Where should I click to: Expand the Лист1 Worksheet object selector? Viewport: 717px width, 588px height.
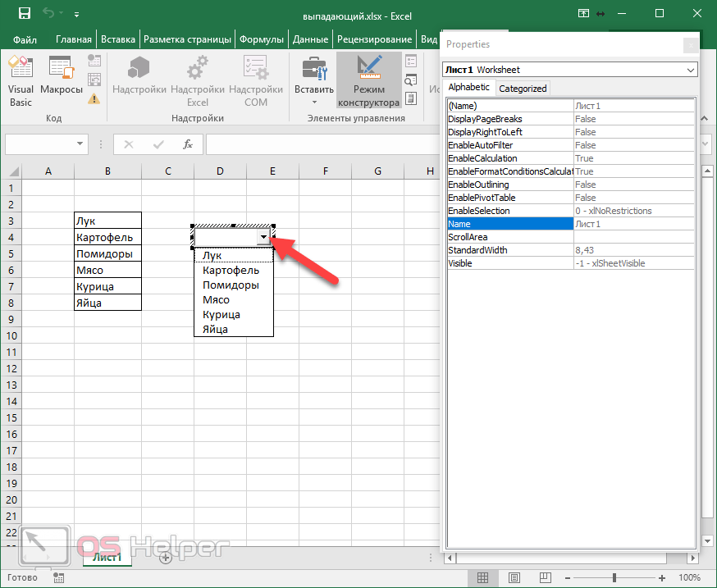point(690,71)
